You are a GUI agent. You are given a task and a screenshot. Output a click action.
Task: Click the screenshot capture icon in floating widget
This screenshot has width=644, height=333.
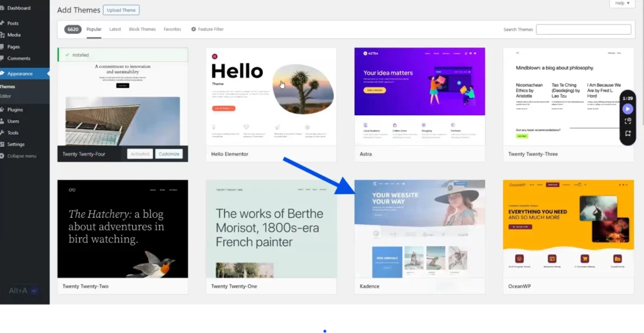(628, 121)
